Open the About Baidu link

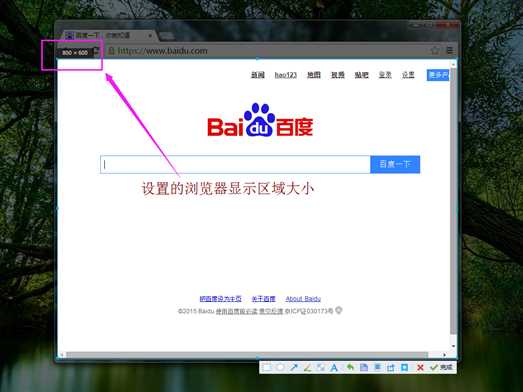click(x=303, y=299)
